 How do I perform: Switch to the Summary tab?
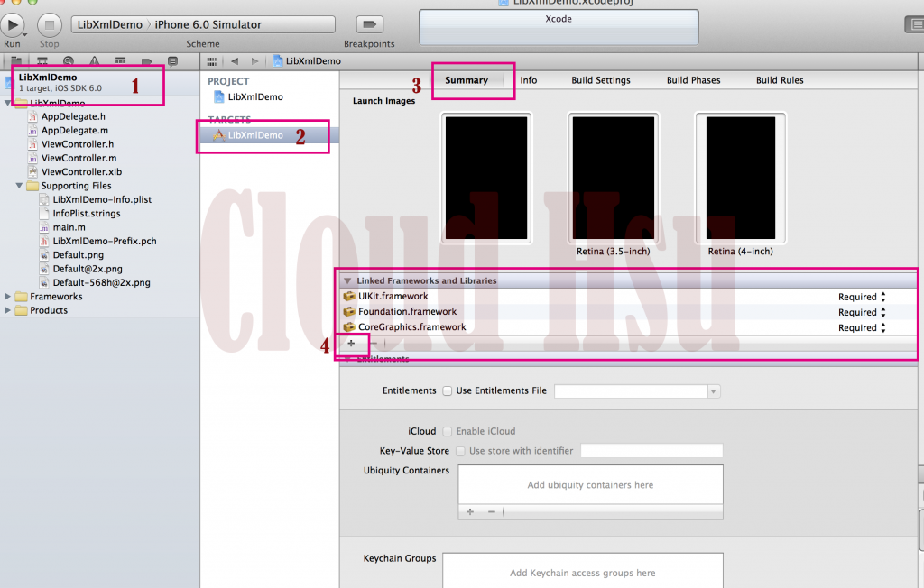467,80
